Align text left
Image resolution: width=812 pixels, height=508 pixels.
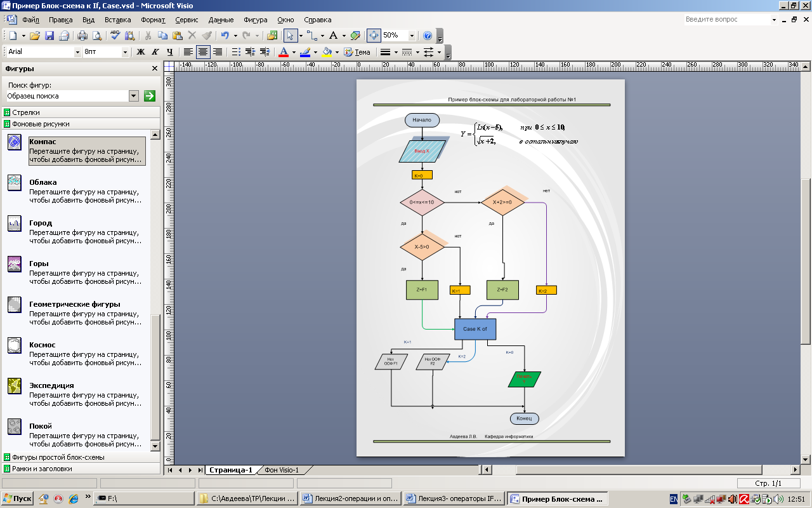click(188, 52)
